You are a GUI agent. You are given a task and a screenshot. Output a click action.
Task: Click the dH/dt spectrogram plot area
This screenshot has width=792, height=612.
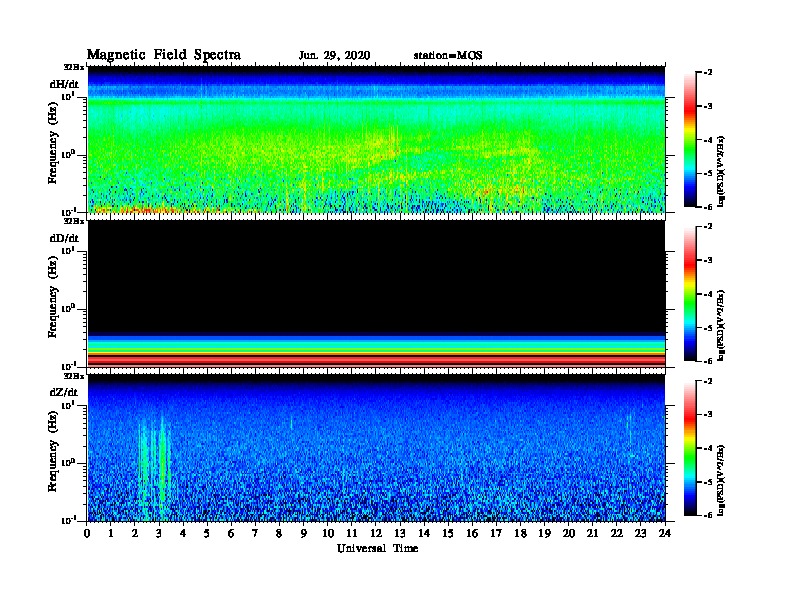click(x=376, y=139)
